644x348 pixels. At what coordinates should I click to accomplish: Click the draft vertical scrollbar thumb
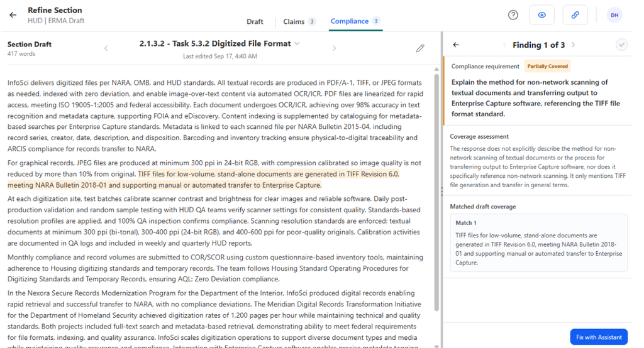[436, 192]
